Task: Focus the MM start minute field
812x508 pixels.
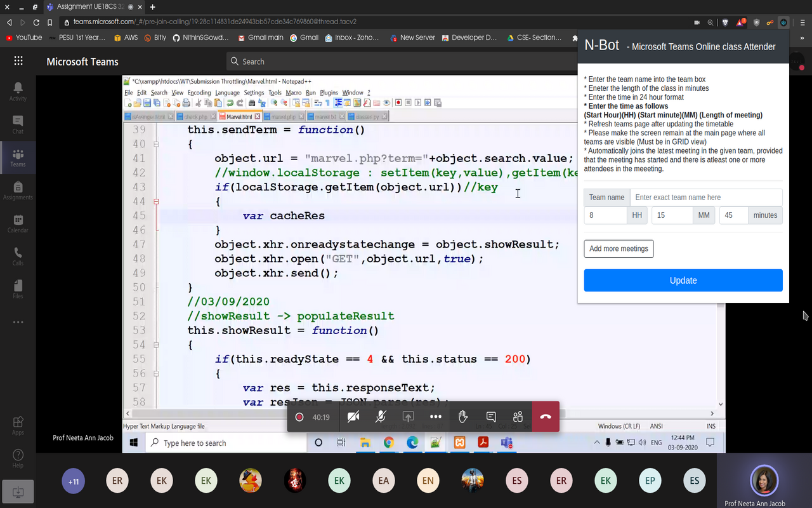Action: (x=672, y=215)
